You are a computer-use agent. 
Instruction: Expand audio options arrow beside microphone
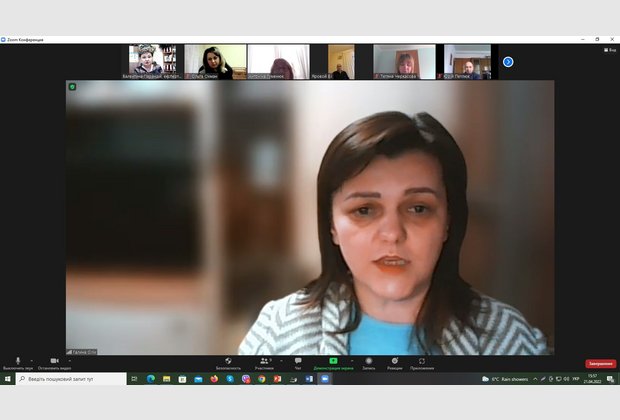(x=31, y=360)
